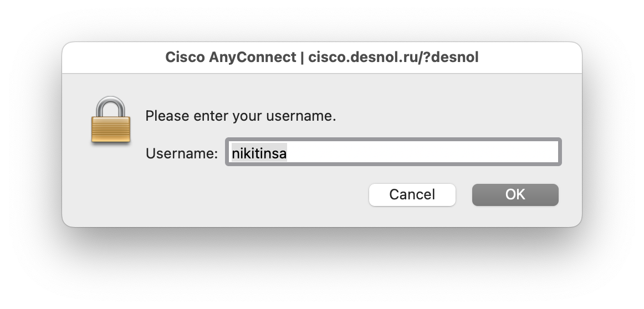This screenshot has height=309, width=644.
Task: Click the Cisco AnyConnect window title
Action: tap(321, 58)
